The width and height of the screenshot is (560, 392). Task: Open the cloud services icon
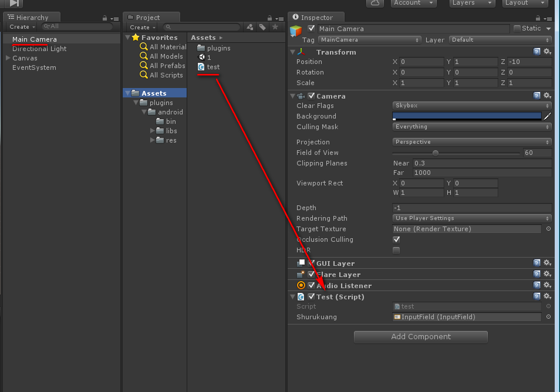tap(375, 3)
